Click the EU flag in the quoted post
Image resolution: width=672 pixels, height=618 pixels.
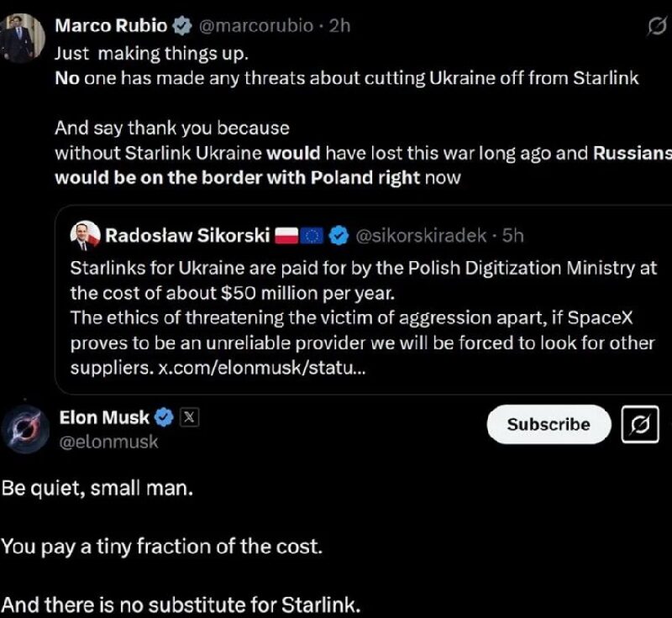point(312,236)
